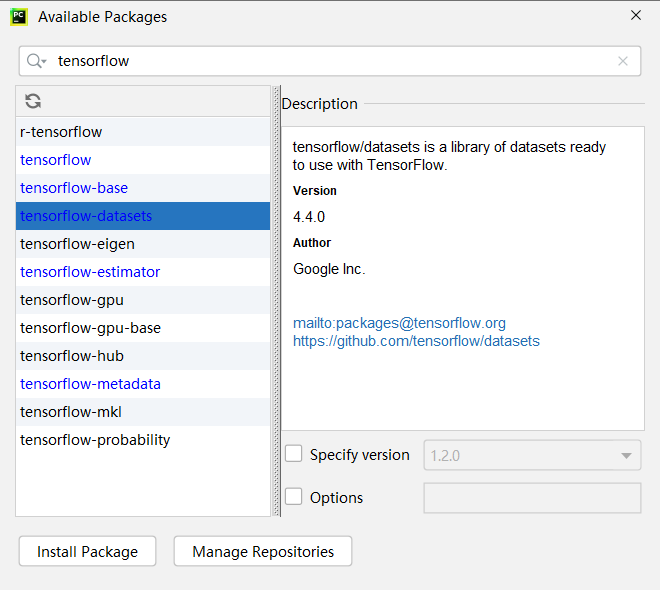Enable the Specify version checkbox
This screenshot has height=590, width=660.
pyautogui.click(x=294, y=454)
